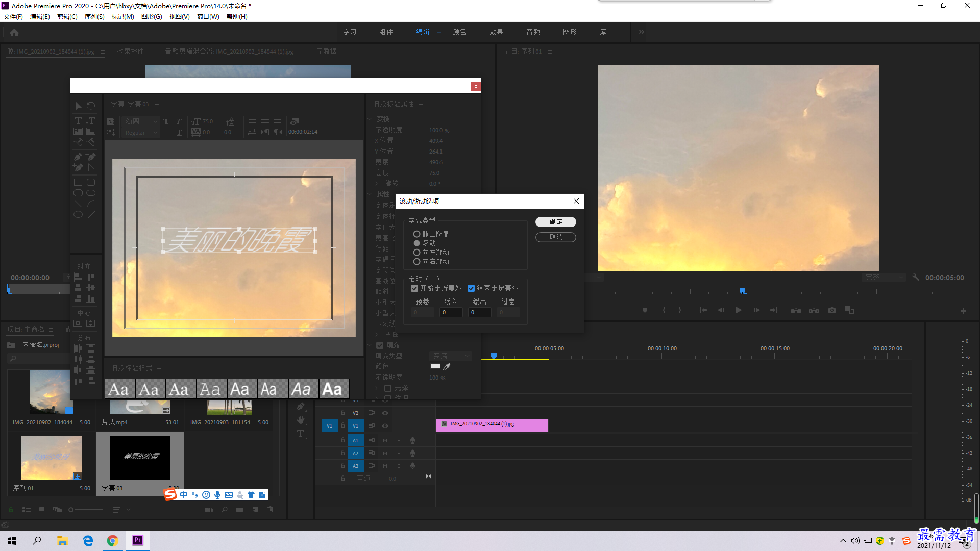The width and height of the screenshot is (980, 551).
Task: Open the 文件(F) menu
Action: 13,16
